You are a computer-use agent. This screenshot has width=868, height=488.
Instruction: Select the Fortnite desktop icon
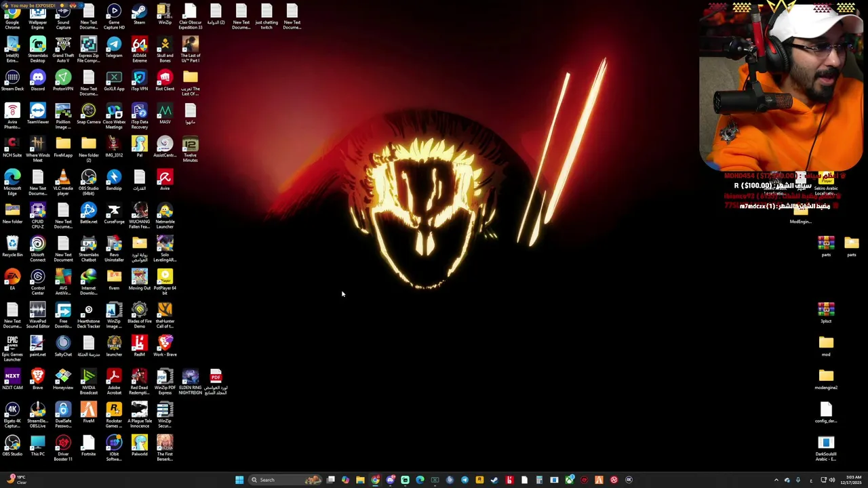tap(88, 446)
